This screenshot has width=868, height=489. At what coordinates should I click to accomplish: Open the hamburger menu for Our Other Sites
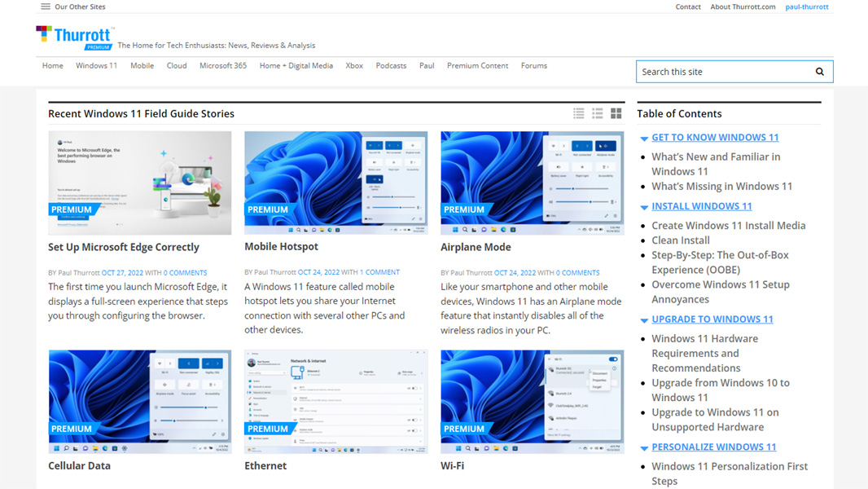(x=46, y=7)
